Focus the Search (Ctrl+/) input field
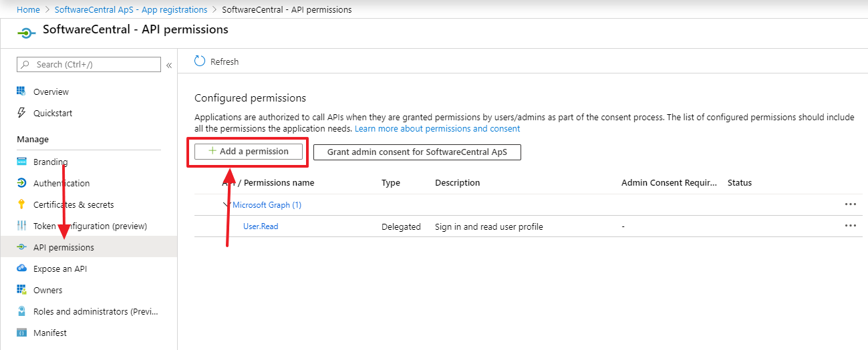Screen dimensions: 868x350 point(94,64)
